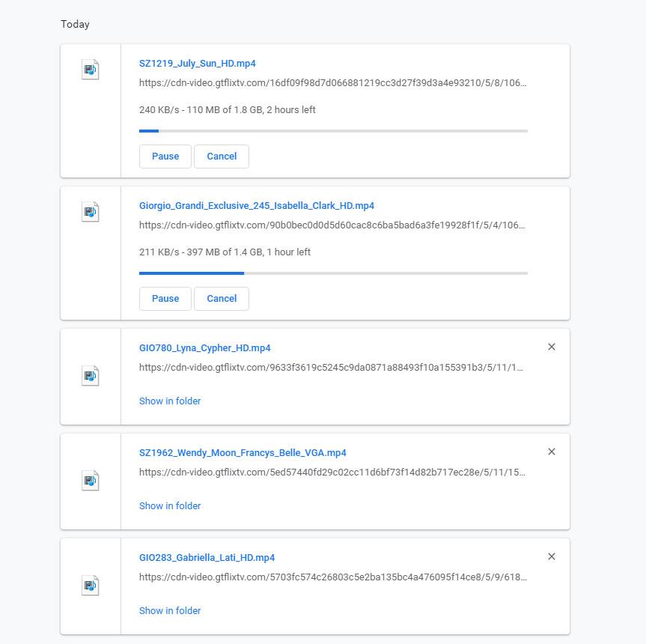Open the SZ1219_July_Sun_HD.mp4 file name link
Viewport: 646px width, 644px height.
(198, 64)
